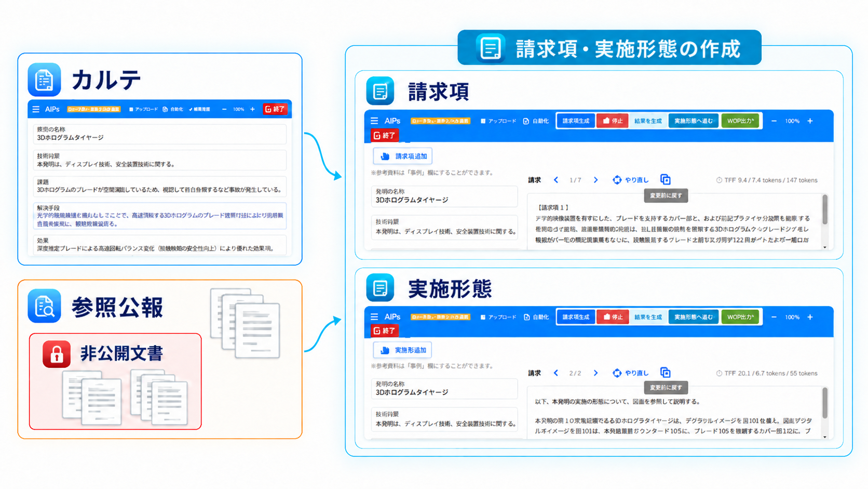This screenshot has width=868, height=489.
Task: Click the 課題 field in カルテ panel
Action: click(160, 187)
